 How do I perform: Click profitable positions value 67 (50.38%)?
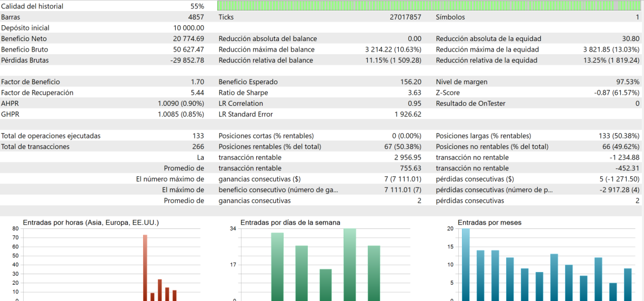[403, 147]
